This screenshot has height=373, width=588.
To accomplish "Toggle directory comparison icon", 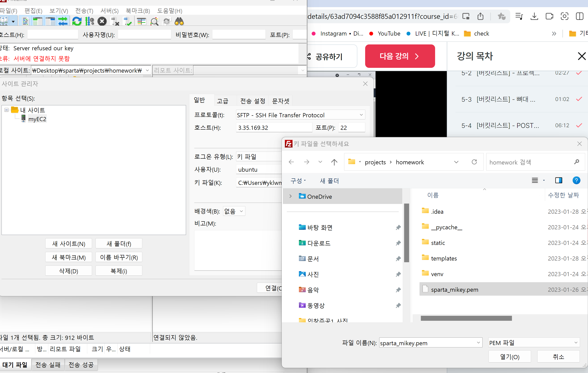I will (x=154, y=21).
